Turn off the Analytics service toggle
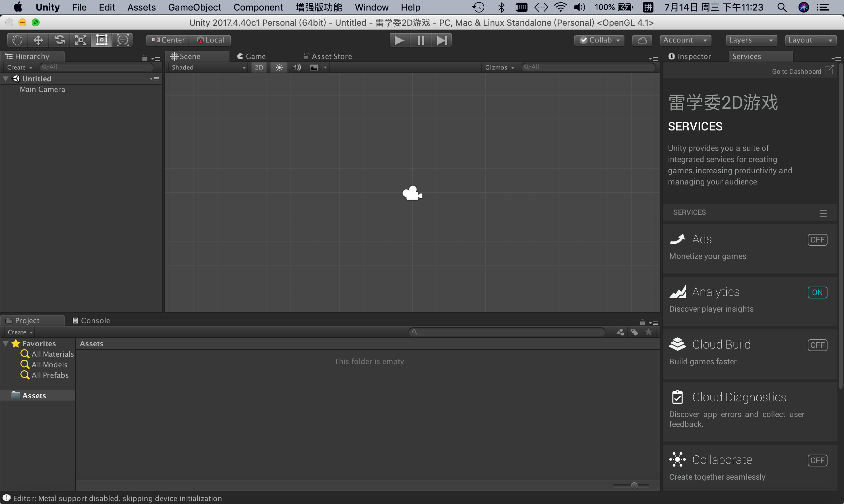 coord(817,293)
